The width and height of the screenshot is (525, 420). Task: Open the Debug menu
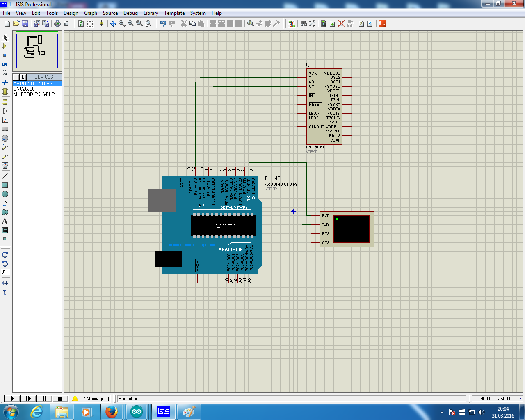(x=130, y=13)
